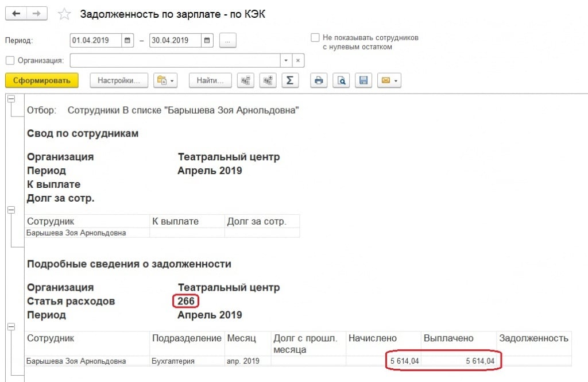Expand all groups toolbar icon
The image size is (588, 382).
268,80
